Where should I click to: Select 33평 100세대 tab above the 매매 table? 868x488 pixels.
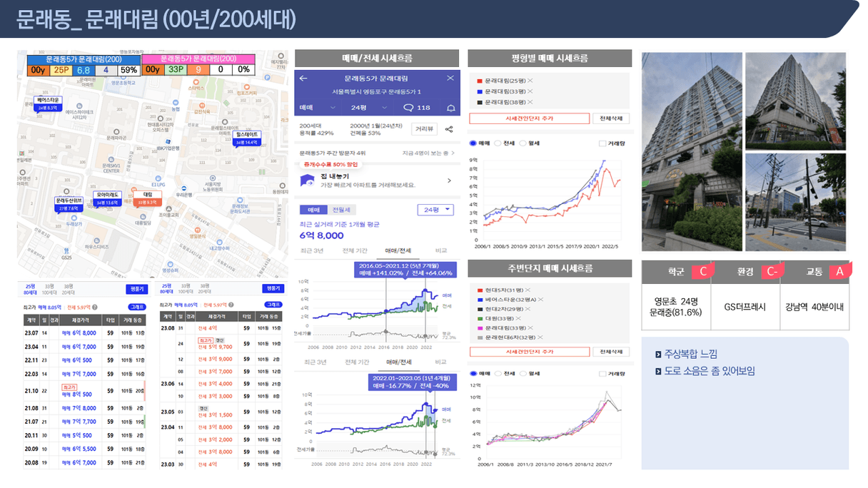pyautogui.click(x=49, y=289)
